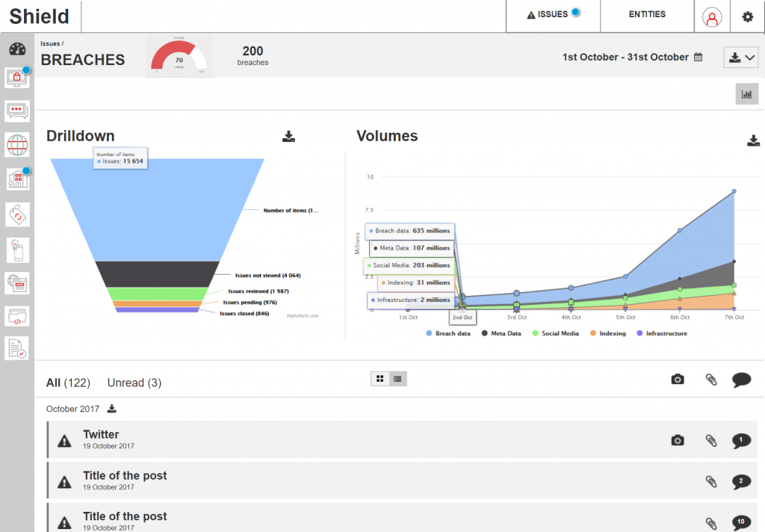Image resolution: width=765 pixels, height=532 pixels.
Task: Toggle the bar chart display button
Action: click(x=746, y=94)
